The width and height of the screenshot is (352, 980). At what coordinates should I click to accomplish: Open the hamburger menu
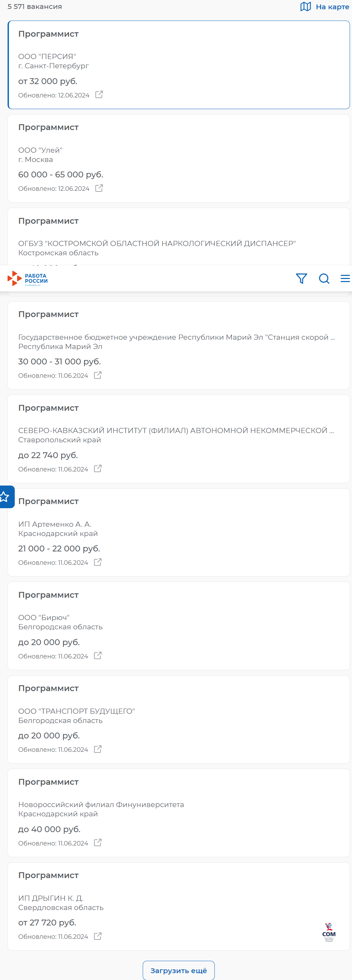tap(345, 279)
